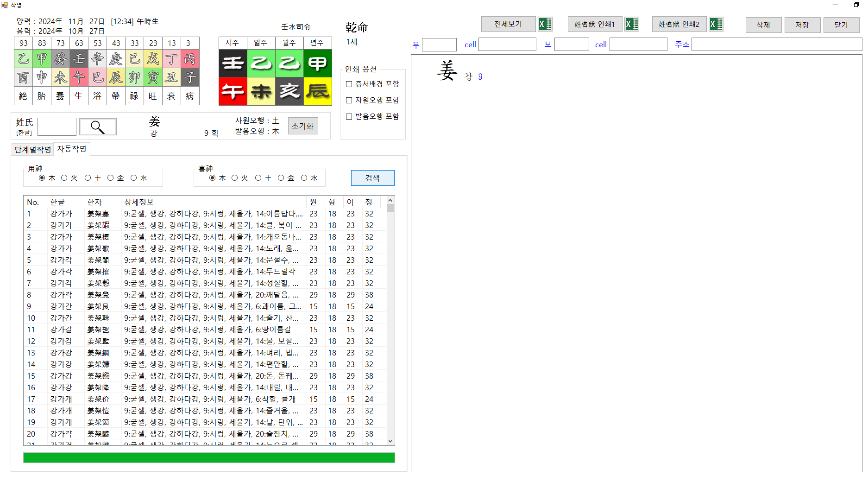Click the 삭제 delete button

point(763,25)
